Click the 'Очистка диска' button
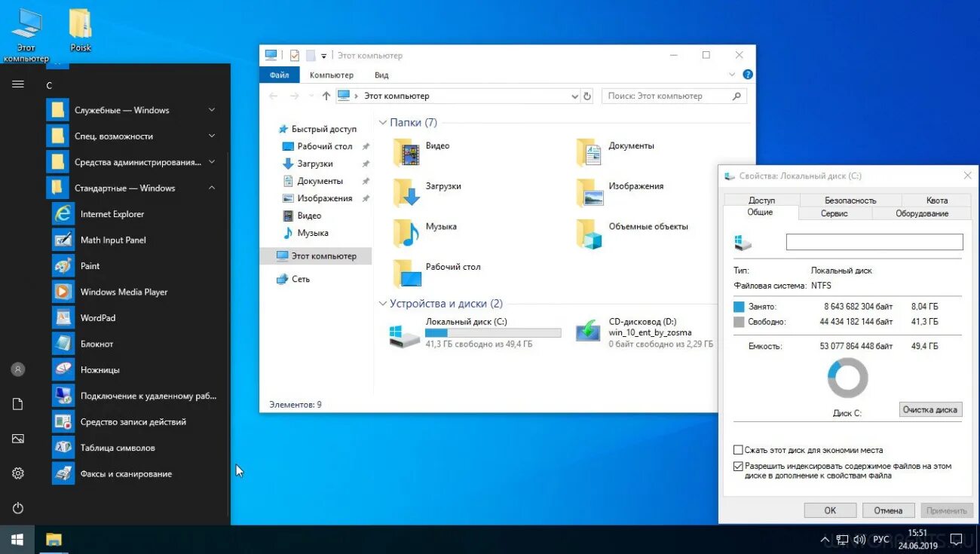The height and width of the screenshot is (554, 980). [930, 409]
